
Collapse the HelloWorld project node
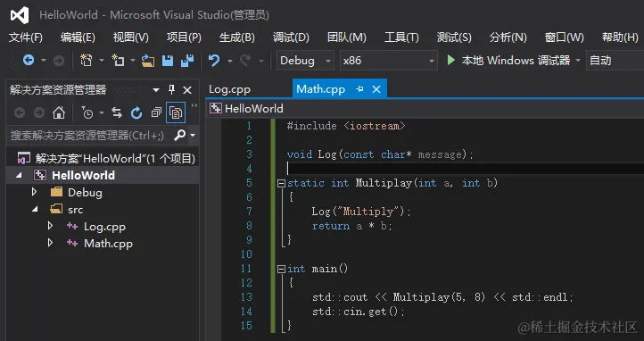point(19,176)
